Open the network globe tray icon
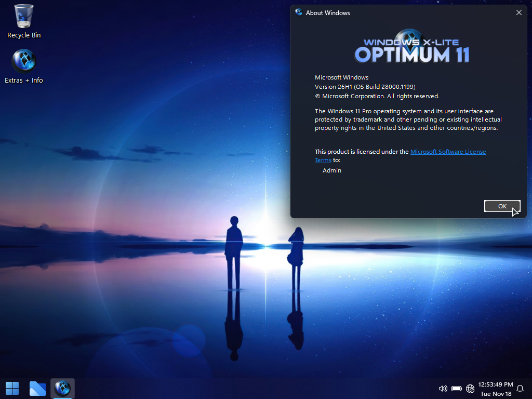Screen dimensions: 532x399 [470, 389]
